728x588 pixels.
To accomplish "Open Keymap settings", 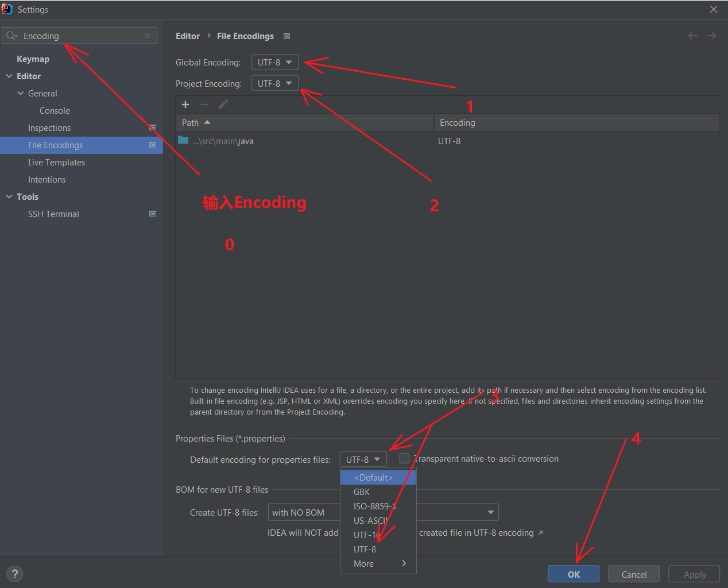I will (x=33, y=59).
